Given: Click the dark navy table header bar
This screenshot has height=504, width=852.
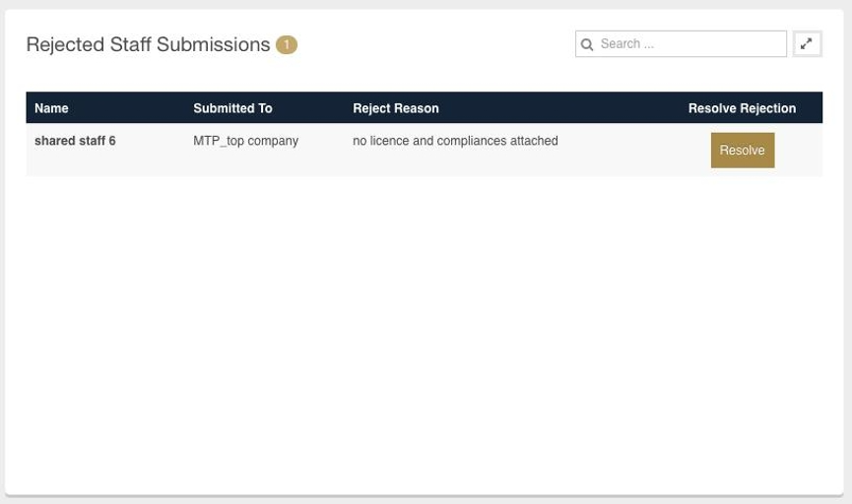Looking at the screenshot, I should point(424,107).
